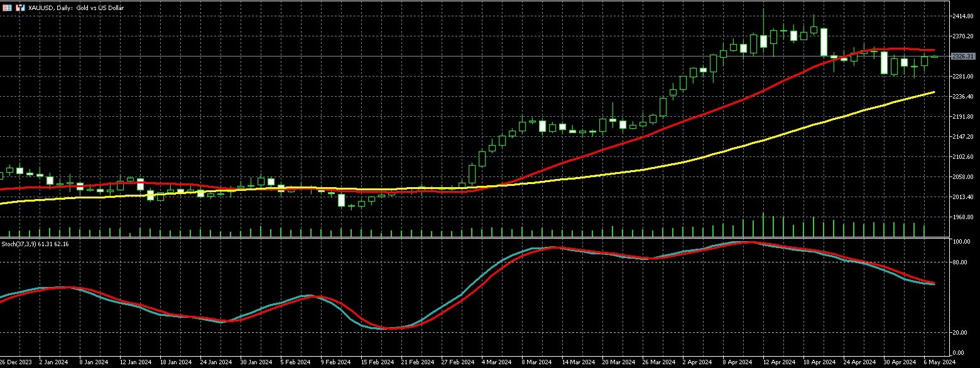
Task: Click the 2414.80 price axis label
Action: pos(962,16)
